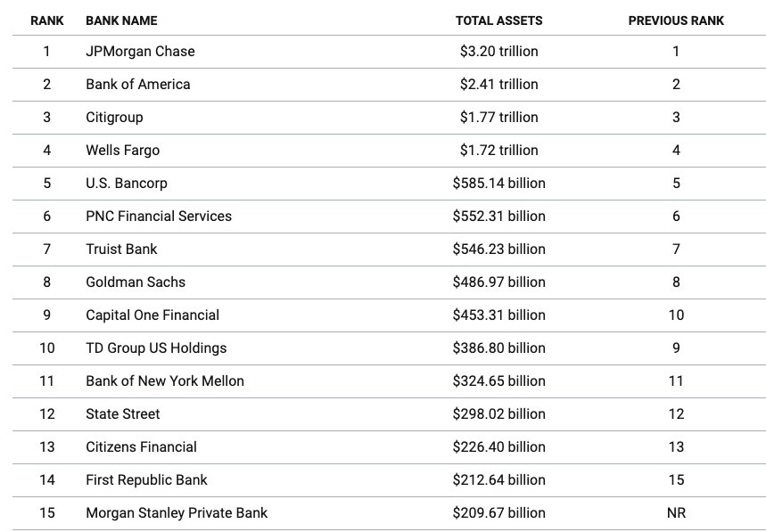Click Citizens Financial table entry

point(141,447)
